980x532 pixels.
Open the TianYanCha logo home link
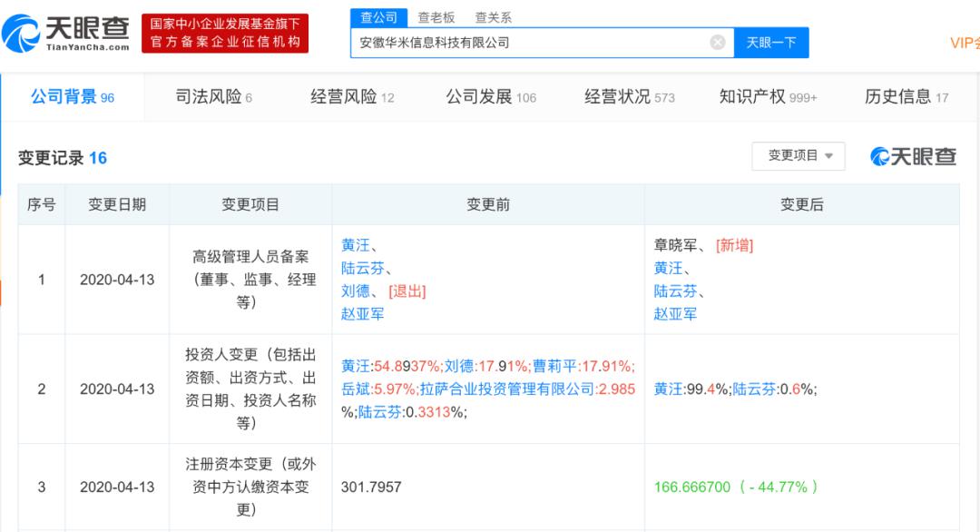pyautogui.click(x=66, y=33)
